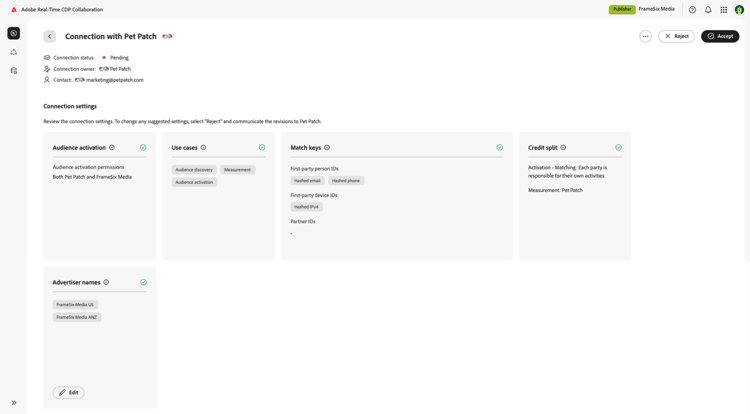Image resolution: width=750 pixels, height=414 pixels.
Task: Click 'Audience activation permissions' text
Action: tap(88, 167)
